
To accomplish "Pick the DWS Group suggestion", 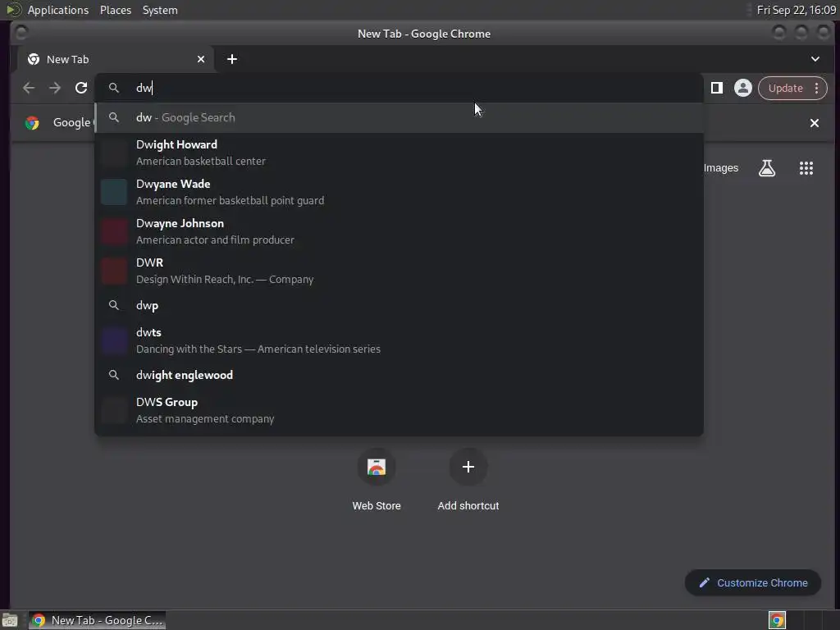I will tap(399, 410).
